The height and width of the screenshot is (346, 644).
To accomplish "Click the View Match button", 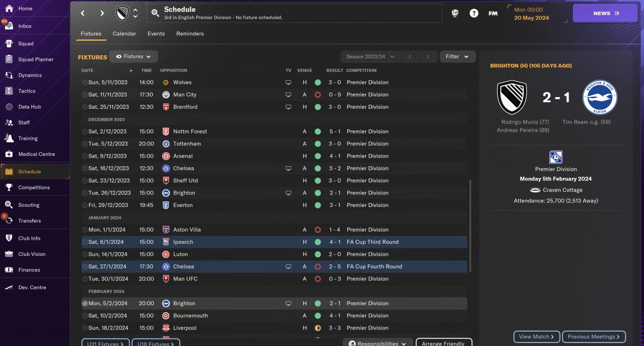I will [536, 336].
